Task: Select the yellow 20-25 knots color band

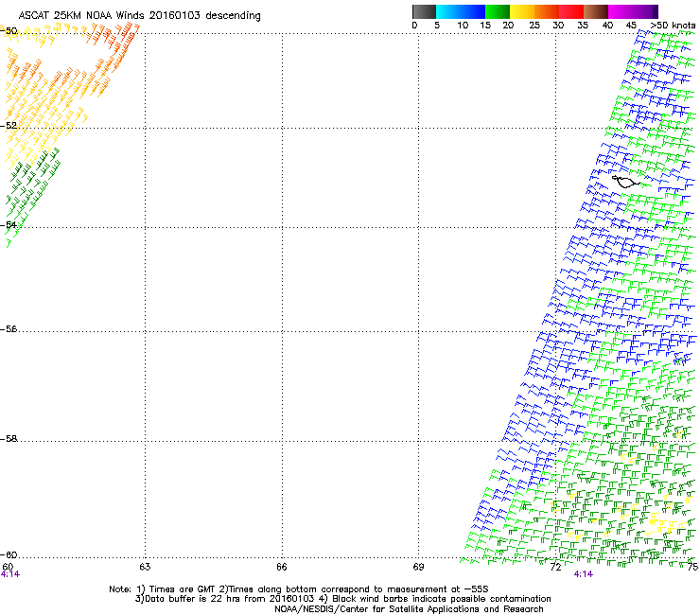Action: 522,11
